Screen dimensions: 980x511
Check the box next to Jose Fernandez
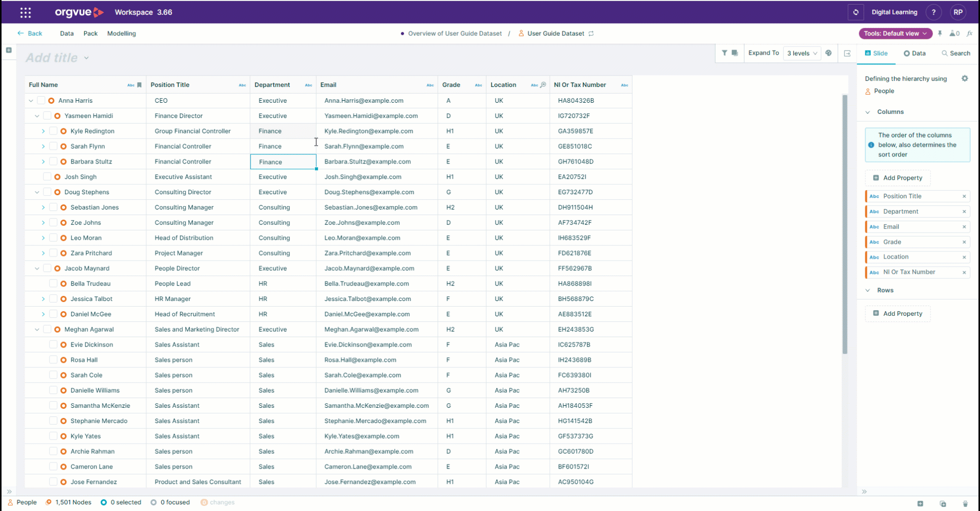pyautogui.click(x=53, y=482)
